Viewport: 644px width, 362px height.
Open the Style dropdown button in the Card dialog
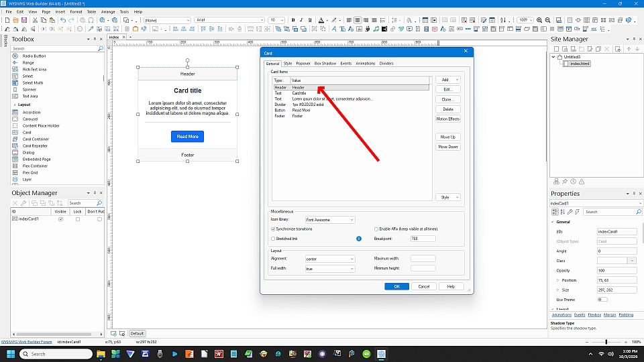click(447, 197)
